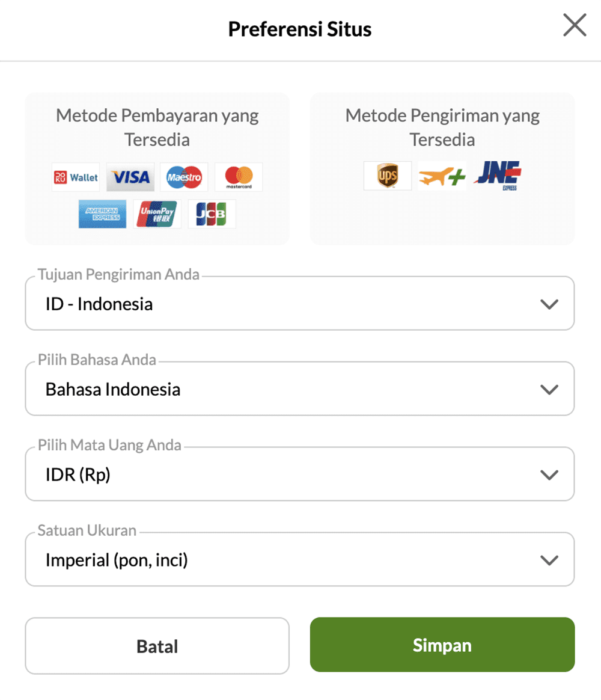Click the American Express icon
The width and height of the screenshot is (601, 700).
click(102, 214)
